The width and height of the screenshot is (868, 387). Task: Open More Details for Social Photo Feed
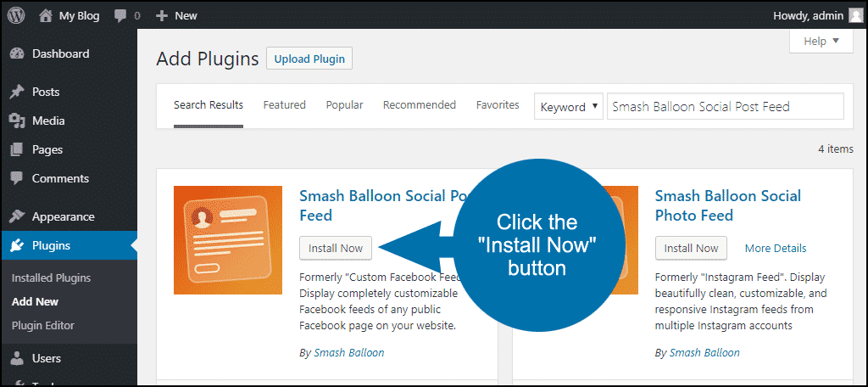[776, 249]
